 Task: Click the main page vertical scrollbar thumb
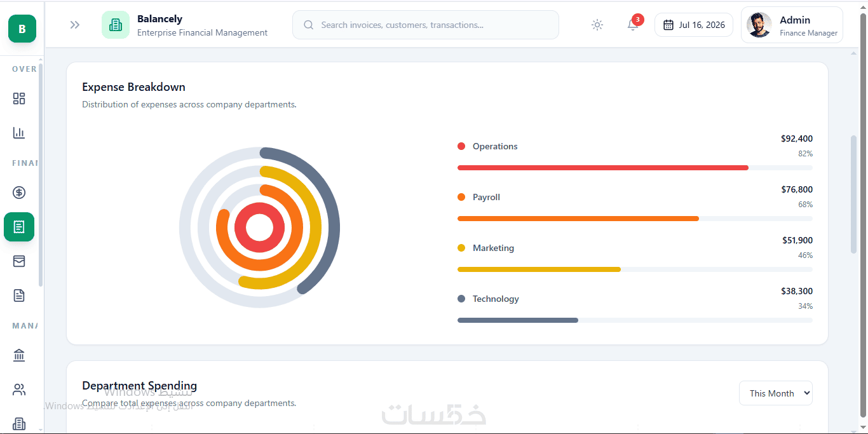click(853, 194)
